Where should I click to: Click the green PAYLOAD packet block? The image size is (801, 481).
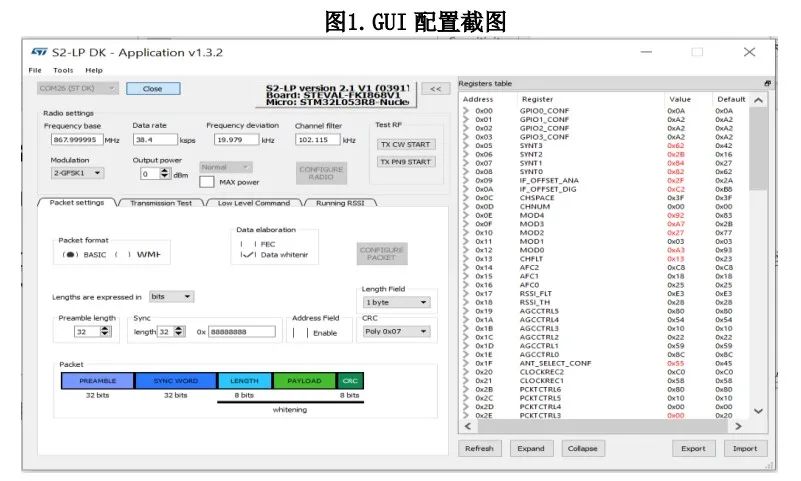click(x=304, y=381)
